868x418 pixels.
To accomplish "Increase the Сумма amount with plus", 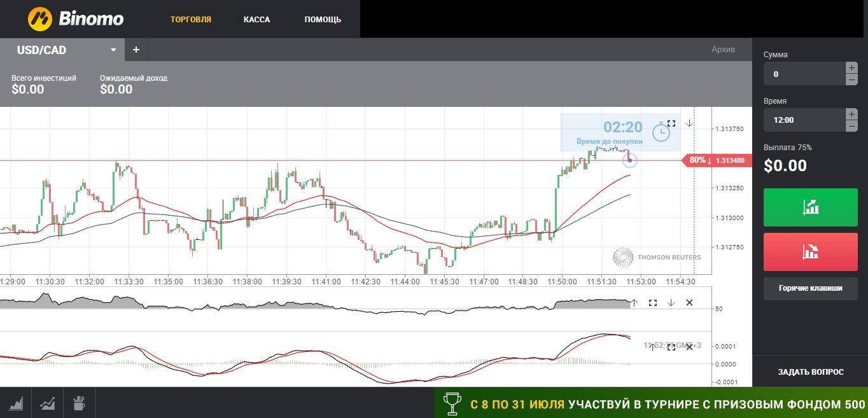I will 851,67.
